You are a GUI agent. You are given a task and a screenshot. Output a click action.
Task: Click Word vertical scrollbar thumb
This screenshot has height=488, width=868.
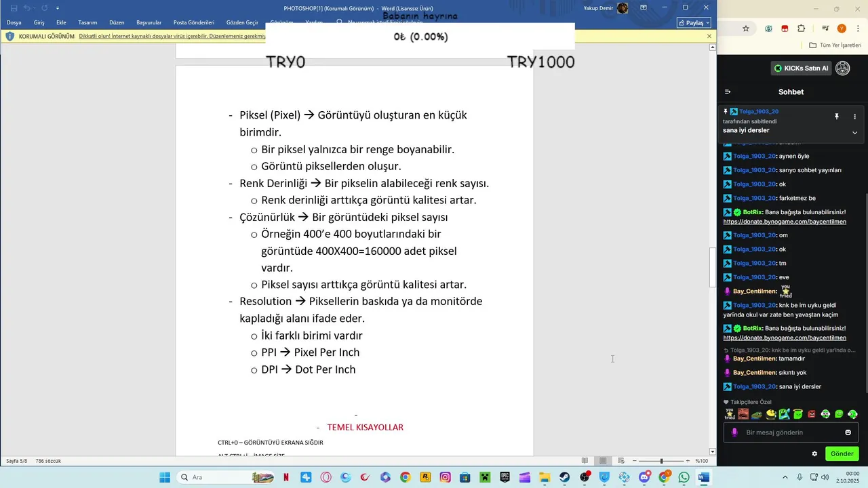[712, 268]
